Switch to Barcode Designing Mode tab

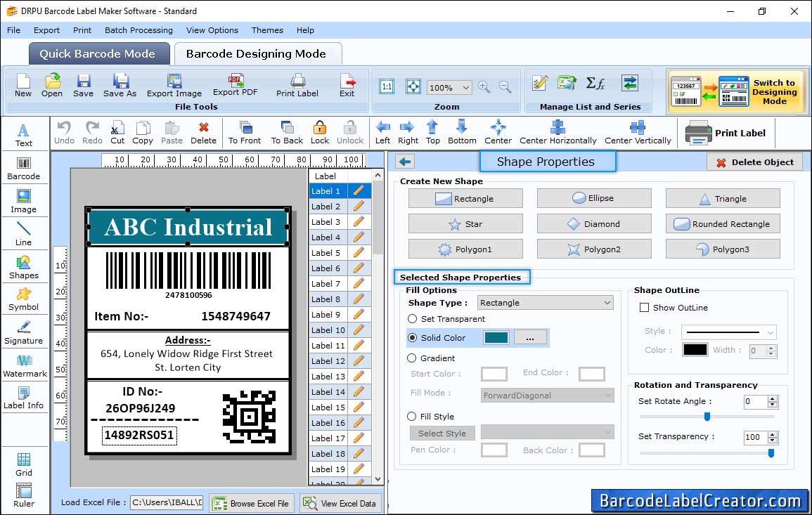pyautogui.click(x=257, y=54)
